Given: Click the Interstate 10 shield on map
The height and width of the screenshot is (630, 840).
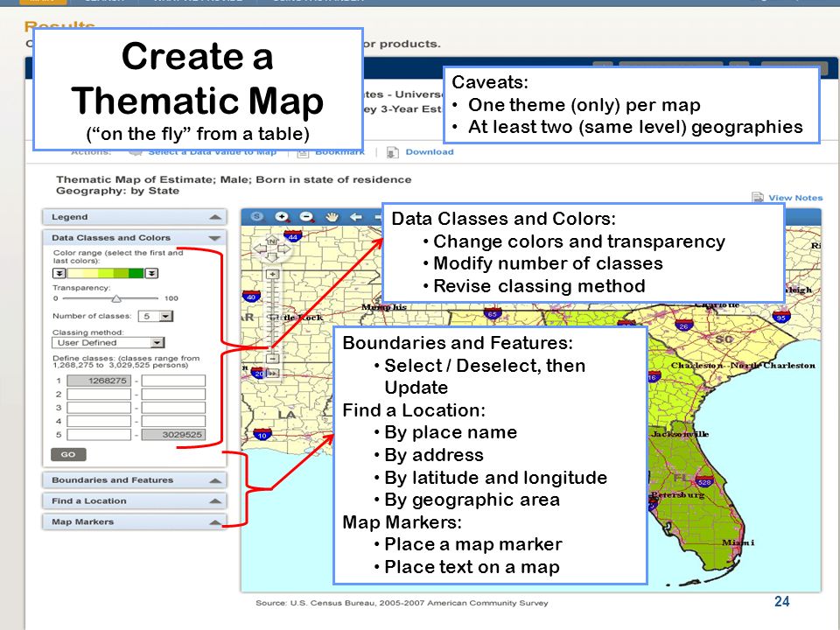Looking at the screenshot, I should pyautogui.click(x=262, y=434).
